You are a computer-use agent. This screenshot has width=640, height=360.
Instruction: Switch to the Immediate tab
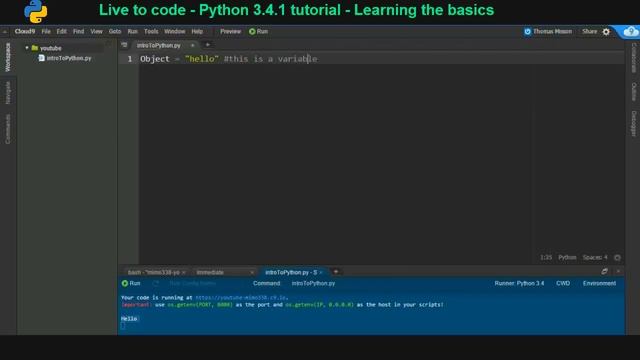coord(210,272)
